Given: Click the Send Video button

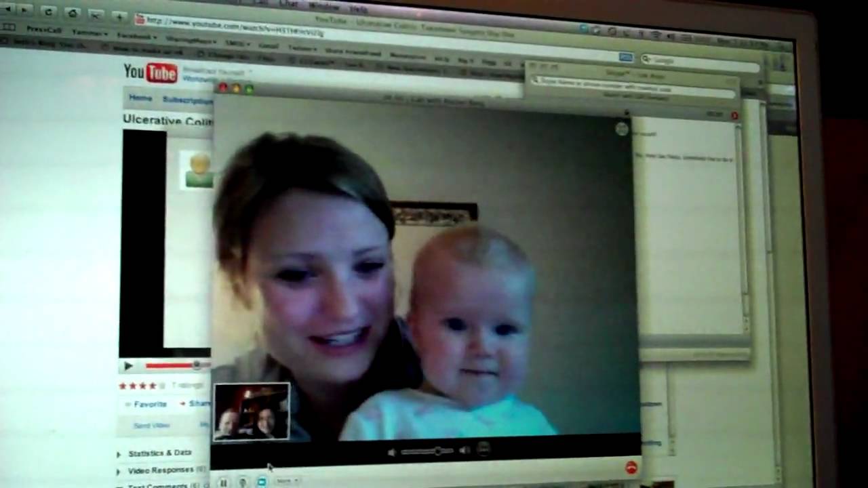Looking at the screenshot, I should [151, 426].
